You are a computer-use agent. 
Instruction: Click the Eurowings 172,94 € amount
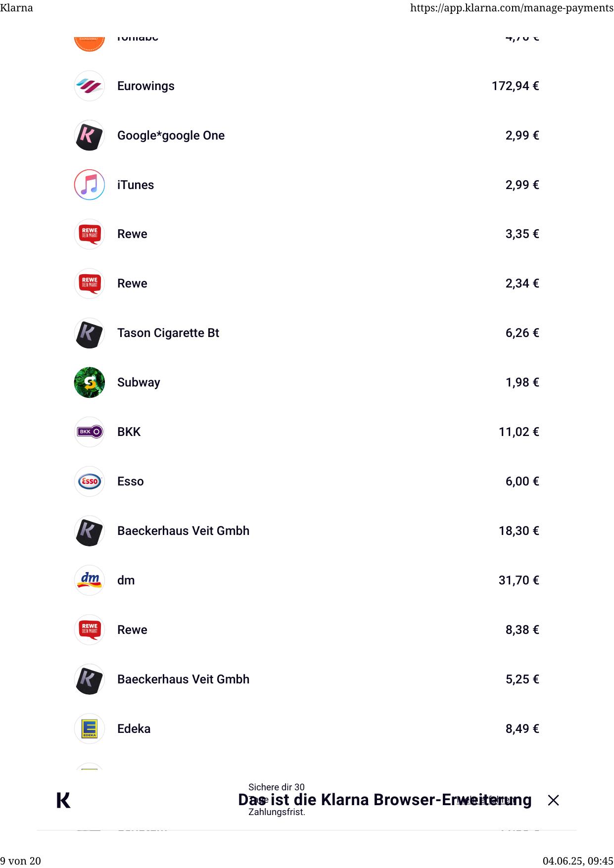coord(515,86)
